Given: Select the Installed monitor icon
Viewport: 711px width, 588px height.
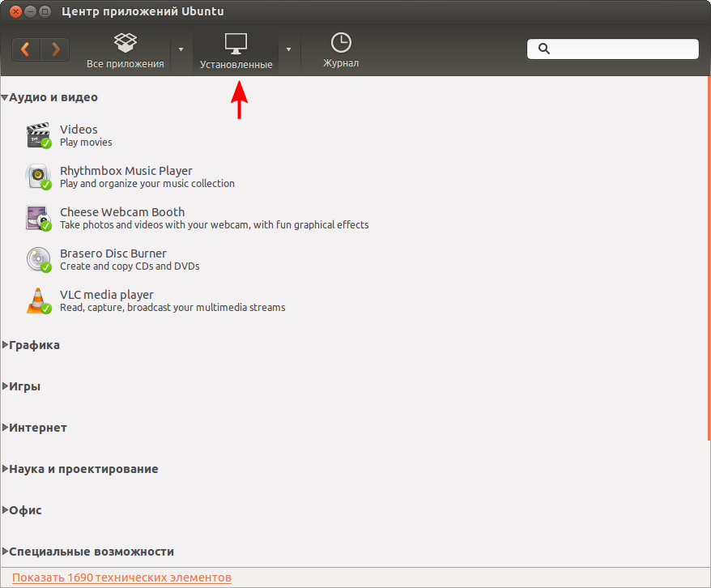Looking at the screenshot, I should [236, 44].
